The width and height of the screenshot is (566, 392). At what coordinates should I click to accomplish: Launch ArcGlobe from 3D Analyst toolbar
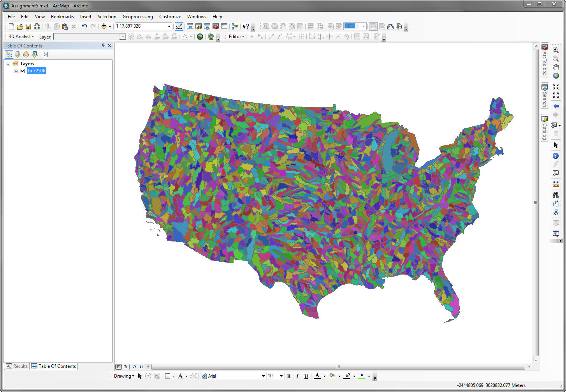click(x=211, y=37)
